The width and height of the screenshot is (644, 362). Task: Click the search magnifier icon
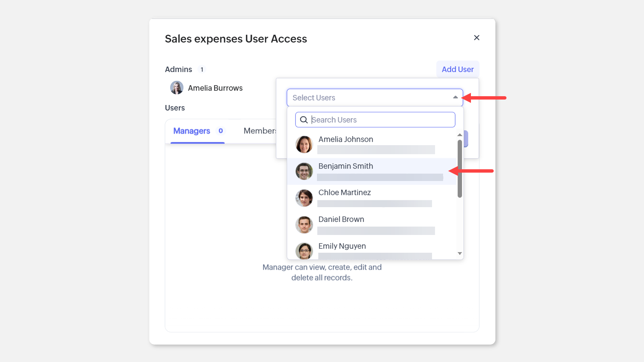(304, 120)
